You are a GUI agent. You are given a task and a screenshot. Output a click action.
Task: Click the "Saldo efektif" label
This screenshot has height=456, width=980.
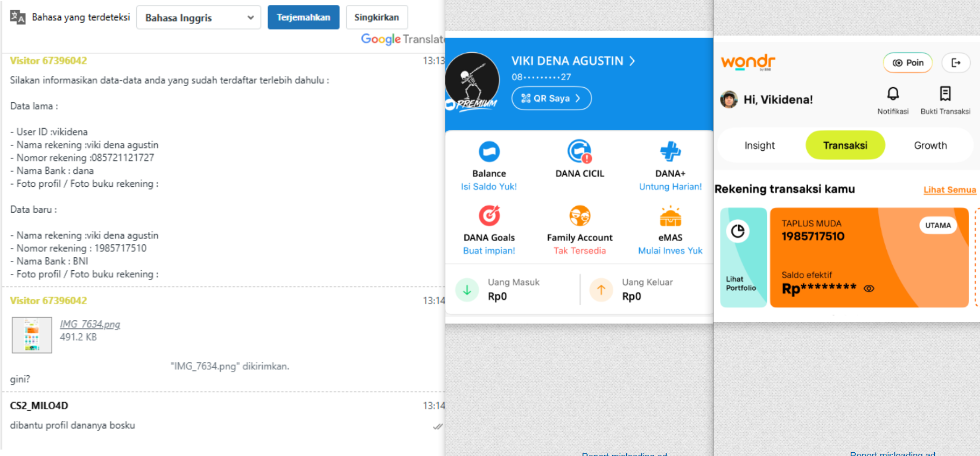(807, 275)
